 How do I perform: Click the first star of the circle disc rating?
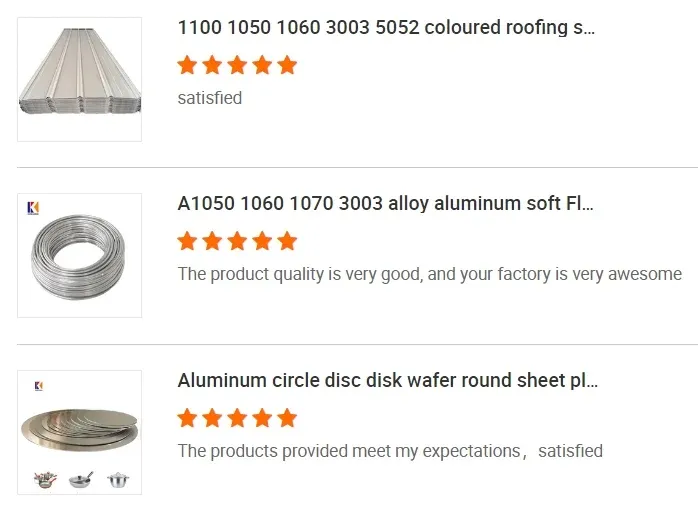coord(187,418)
